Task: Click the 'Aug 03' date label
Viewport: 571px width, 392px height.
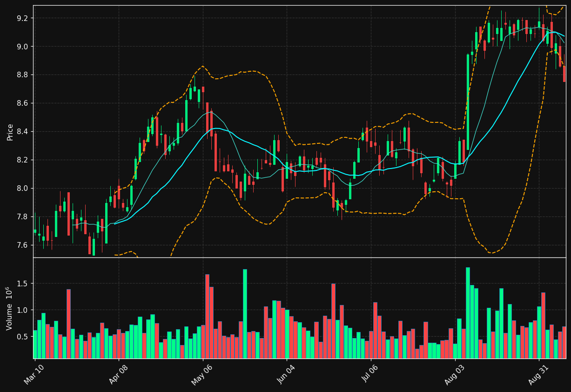Action: click(x=454, y=374)
